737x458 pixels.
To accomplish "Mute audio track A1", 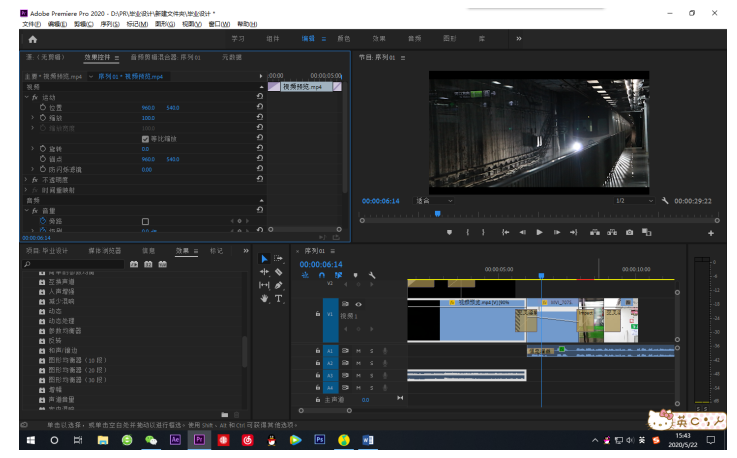I will coord(358,351).
